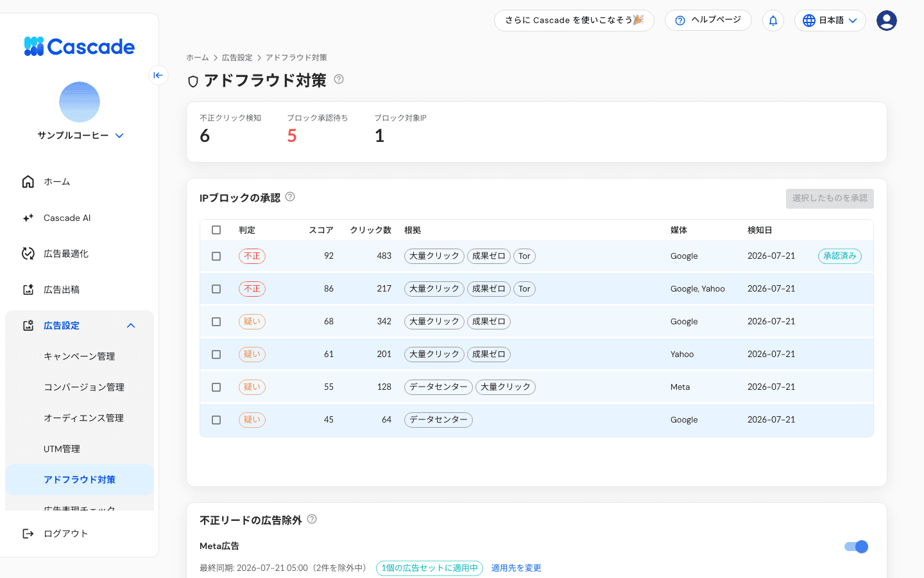Click 疑い badge in score 68 row
Image resolution: width=924 pixels, height=578 pixels.
coord(252,322)
